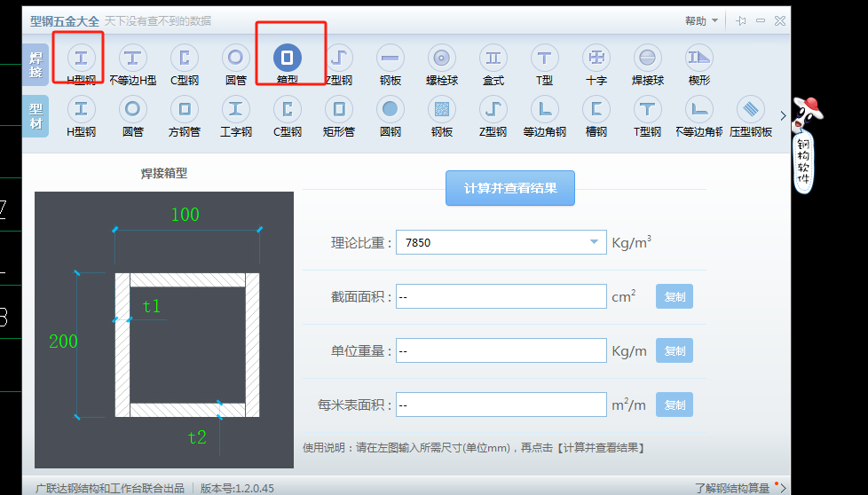Switch to the 焊接 category tab

click(36, 65)
